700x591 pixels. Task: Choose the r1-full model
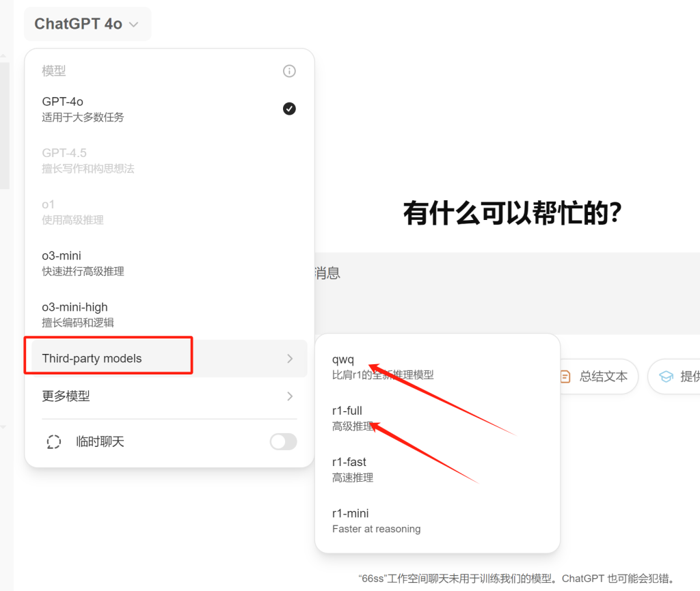(437, 418)
